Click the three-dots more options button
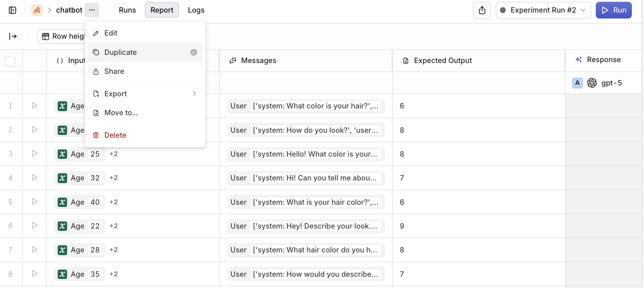This screenshot has height=288, width=644. tap(92, 10)
